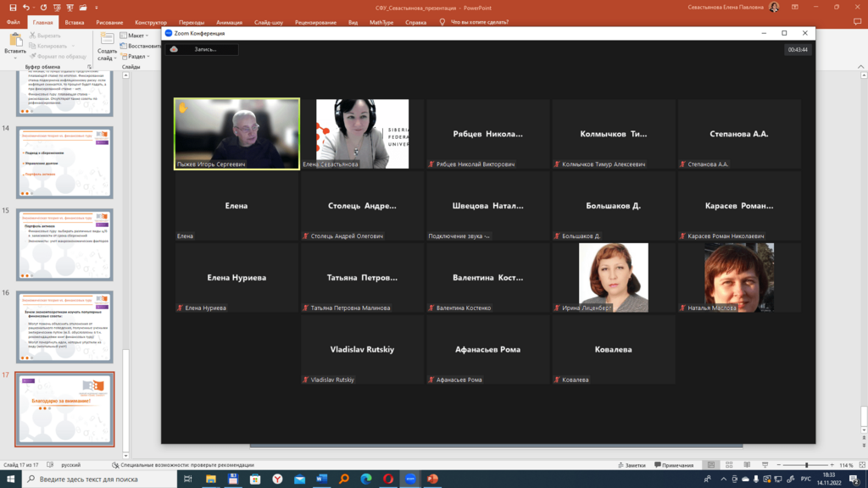868x488 pixels.
Task: Click the zoom out minus button
Action: coord(779,465)
